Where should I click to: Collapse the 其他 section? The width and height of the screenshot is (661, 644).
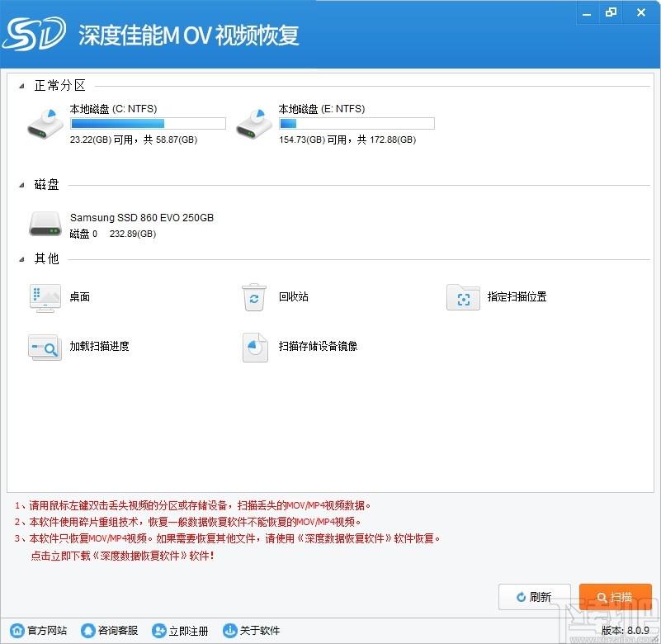21,259
